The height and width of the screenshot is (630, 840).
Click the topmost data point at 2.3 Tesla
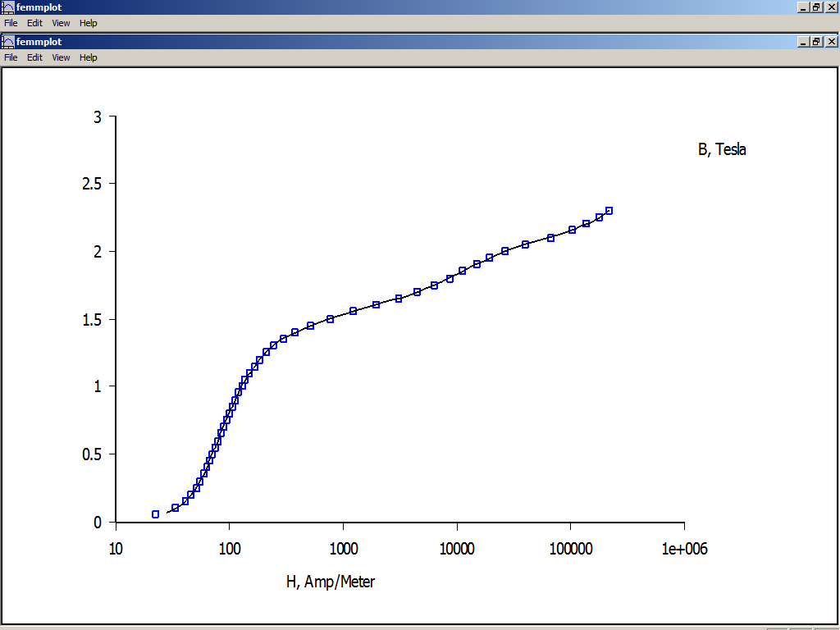coord(609,211)
